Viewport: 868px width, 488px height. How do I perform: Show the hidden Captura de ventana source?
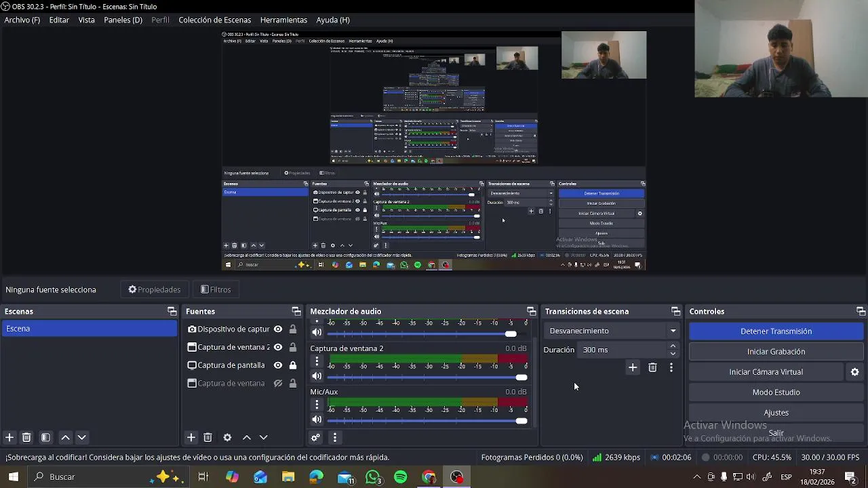[x=278, y=384]
